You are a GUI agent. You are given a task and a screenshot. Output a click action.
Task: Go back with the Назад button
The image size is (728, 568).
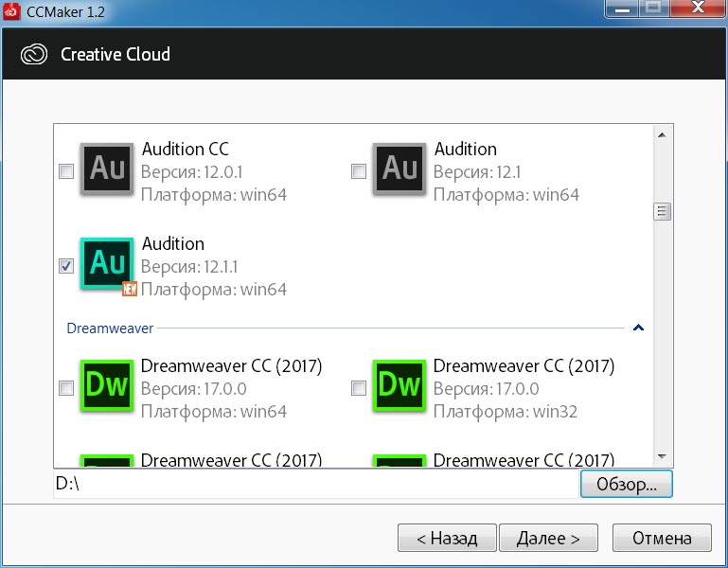click(447, 538)
